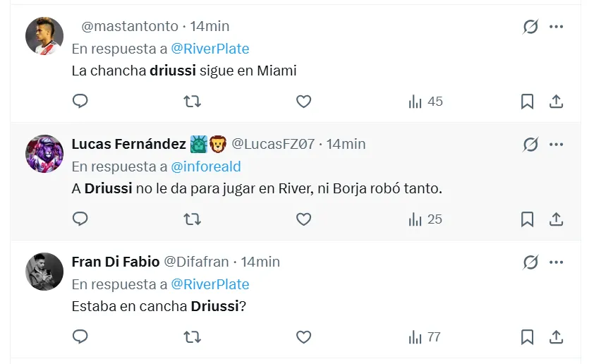View analytics showing 45 views

click(x=425, y=102)
